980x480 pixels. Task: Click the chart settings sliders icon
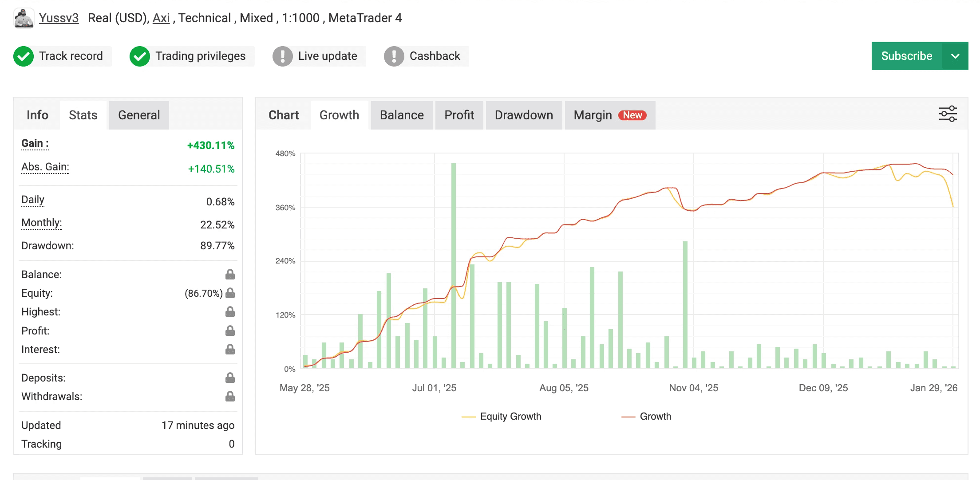click(948, 114)
